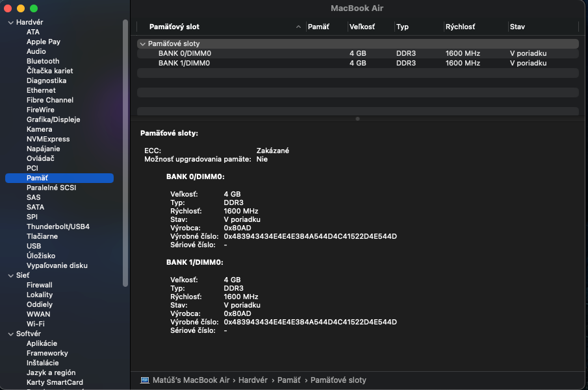
Task: Open Aplikácie under the Softvér section
Action: tap(42, 343)
